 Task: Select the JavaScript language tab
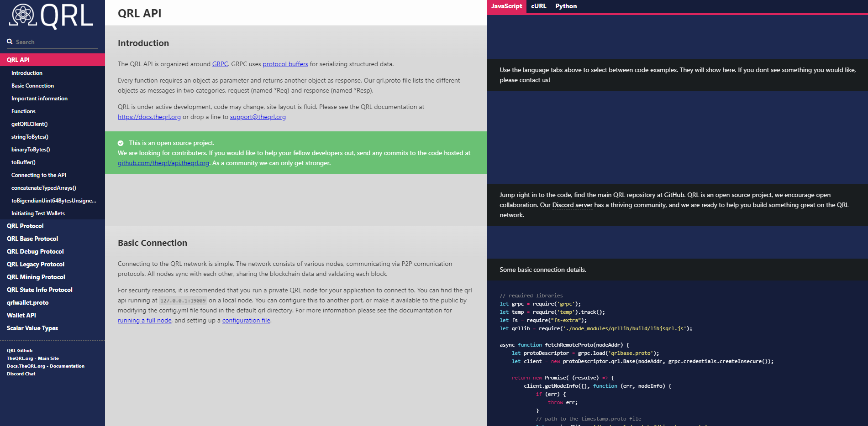point(506,6)
